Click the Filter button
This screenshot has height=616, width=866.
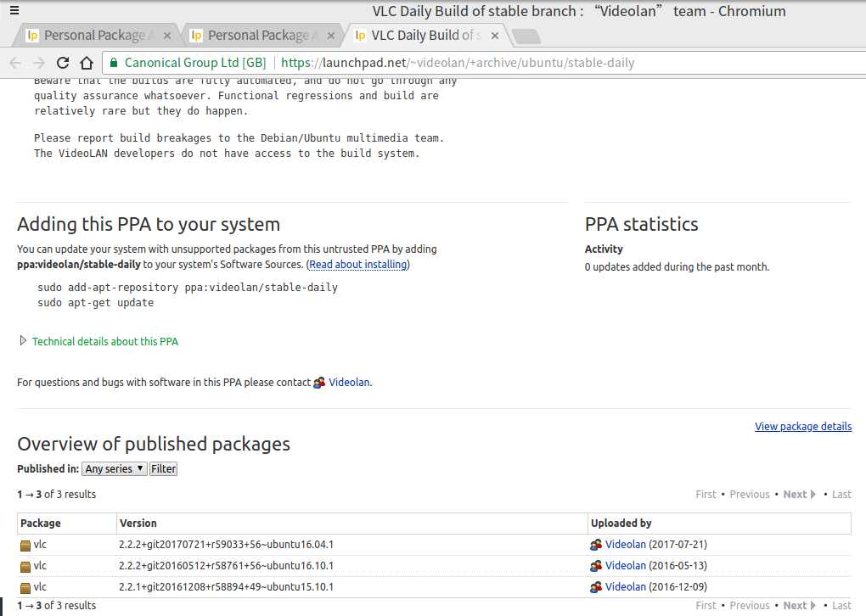point(164,469)
